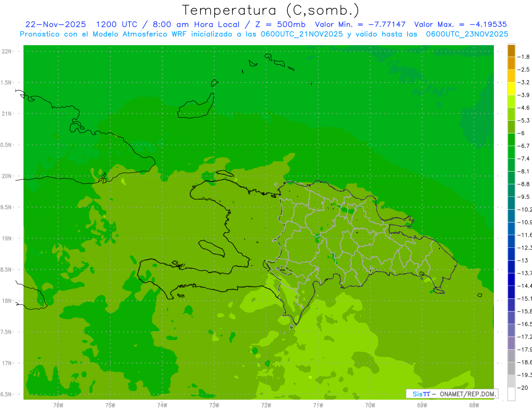The width and height of the screenshot is (532, 411).
Task: Click the "-4.6" colorbar value
Action: (x=524, y=108)
